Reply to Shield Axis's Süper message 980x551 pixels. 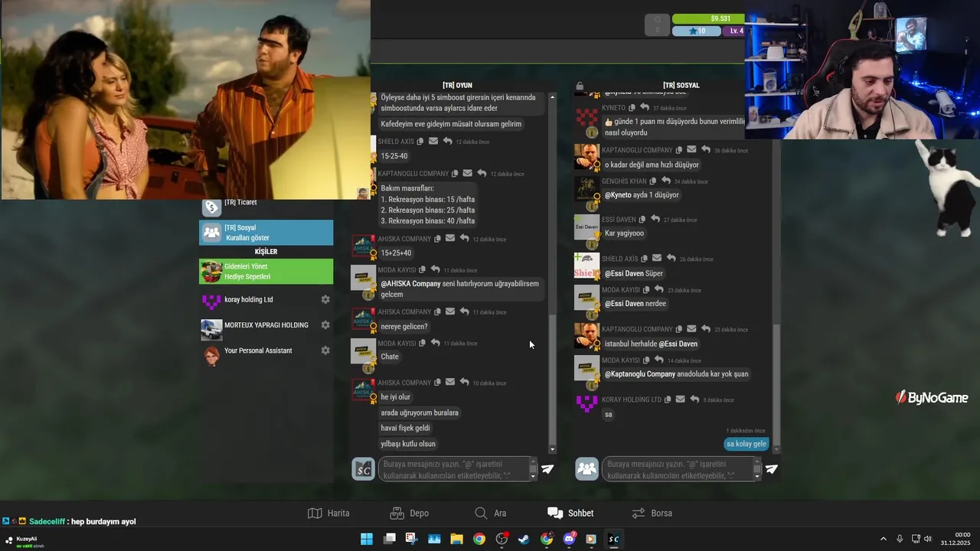[x=671, y=259]
